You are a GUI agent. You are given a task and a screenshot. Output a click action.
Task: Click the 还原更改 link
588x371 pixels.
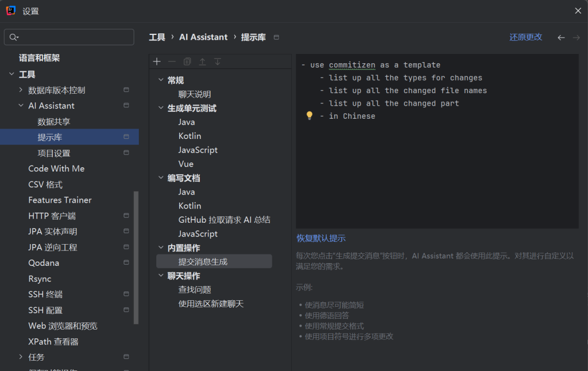(526, 37)
